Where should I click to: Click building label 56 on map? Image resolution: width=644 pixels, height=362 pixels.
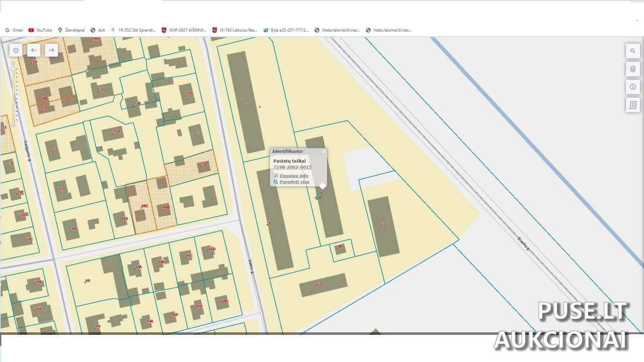tap(34, 62)
